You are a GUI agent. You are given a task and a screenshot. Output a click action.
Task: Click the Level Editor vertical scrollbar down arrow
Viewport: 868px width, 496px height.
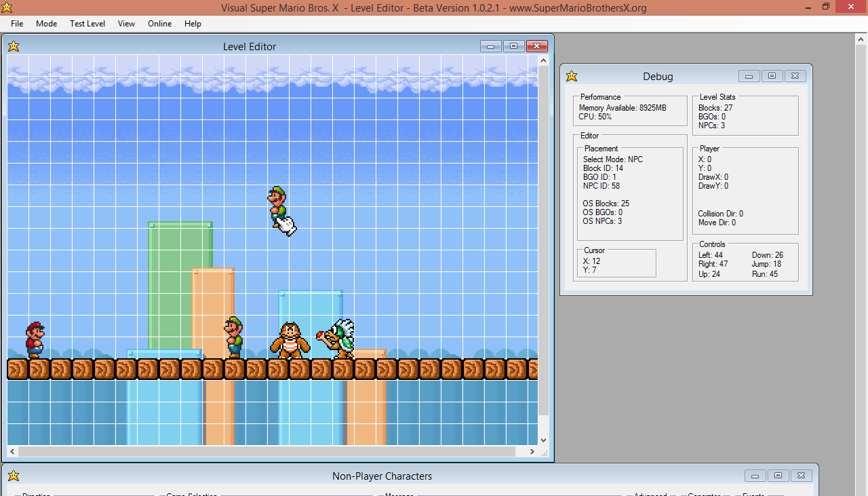[x=543, y=440]
